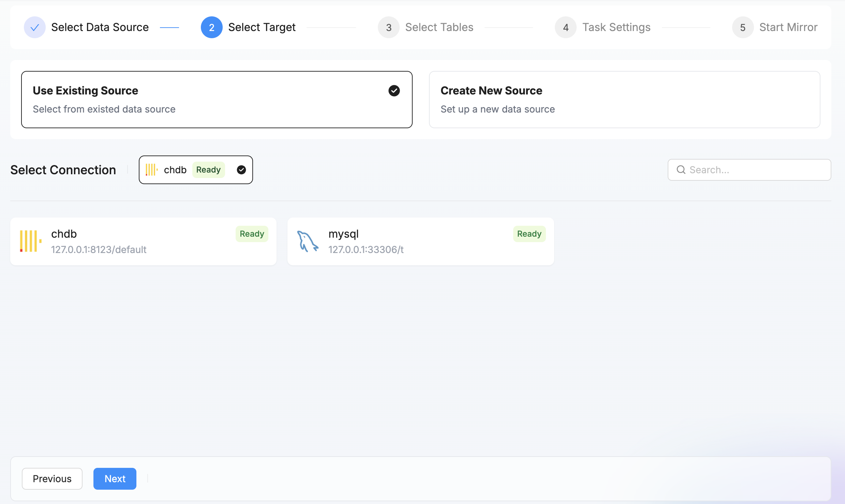Click the Next button
845x504 pixels.
[x=115, y=479]
